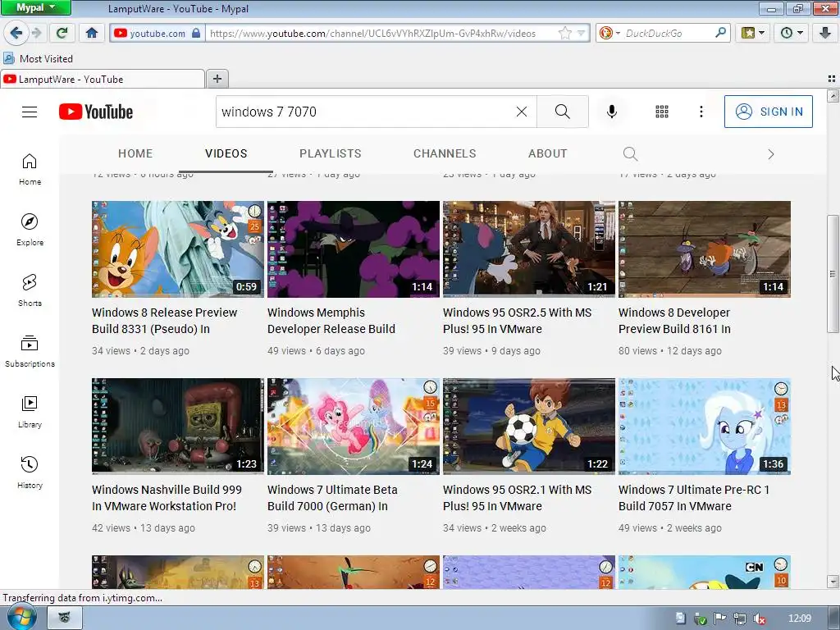The image size is (840, 630).
Task: Open a new browser tab with plus
Action: point(217,79)
